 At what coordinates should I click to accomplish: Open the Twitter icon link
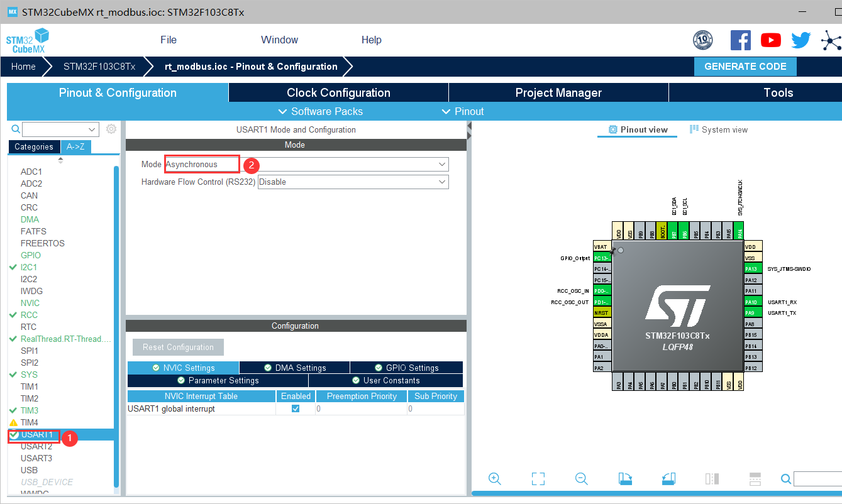click(801, 40)
